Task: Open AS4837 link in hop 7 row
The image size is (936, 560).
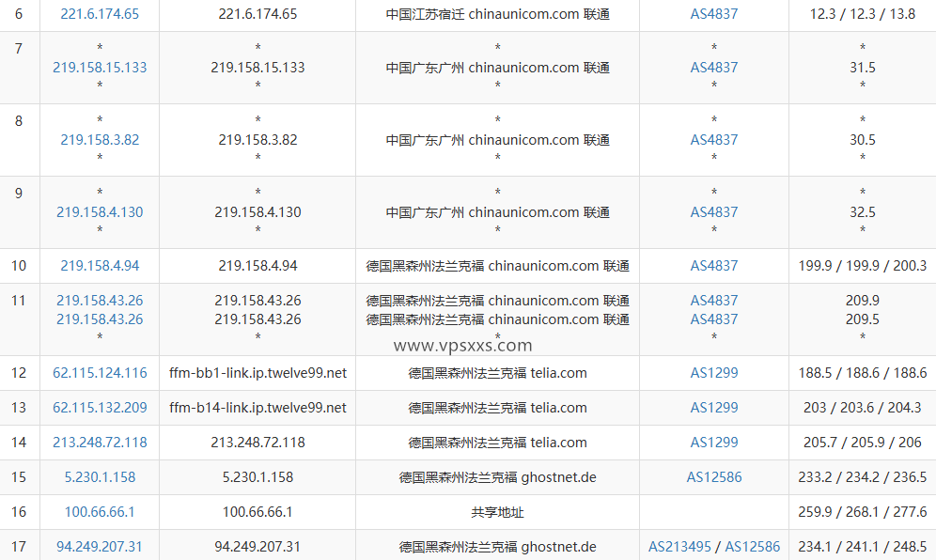Action: coord(714,68)
